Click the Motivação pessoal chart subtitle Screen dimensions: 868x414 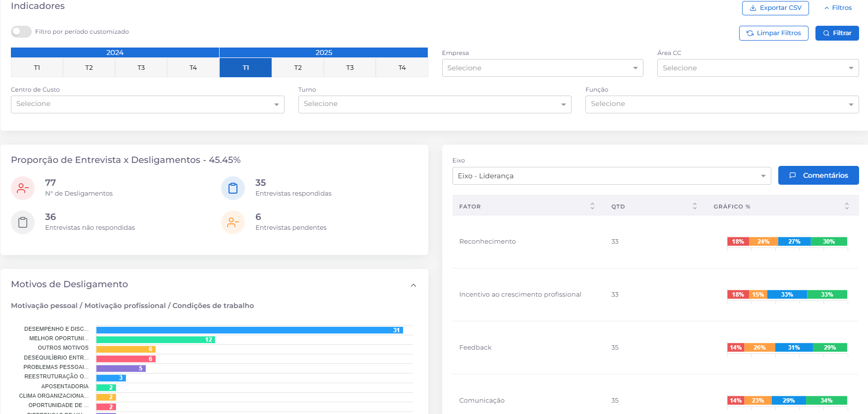tap(132, 306)
